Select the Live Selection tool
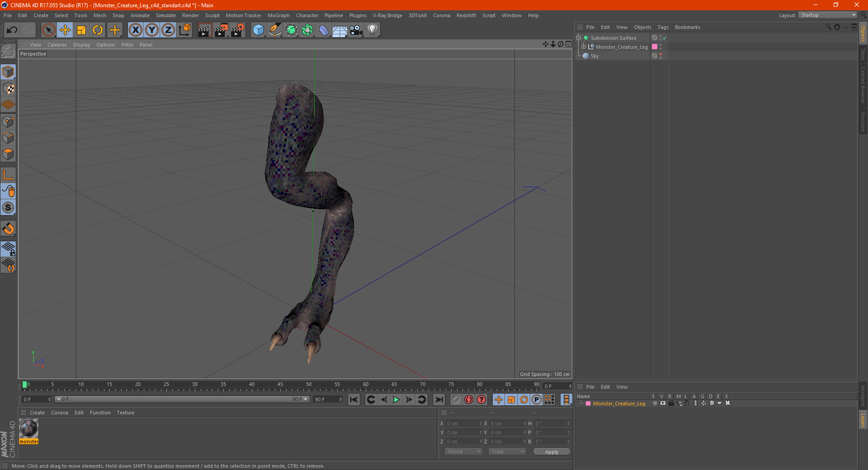 [x=48, y=30]
